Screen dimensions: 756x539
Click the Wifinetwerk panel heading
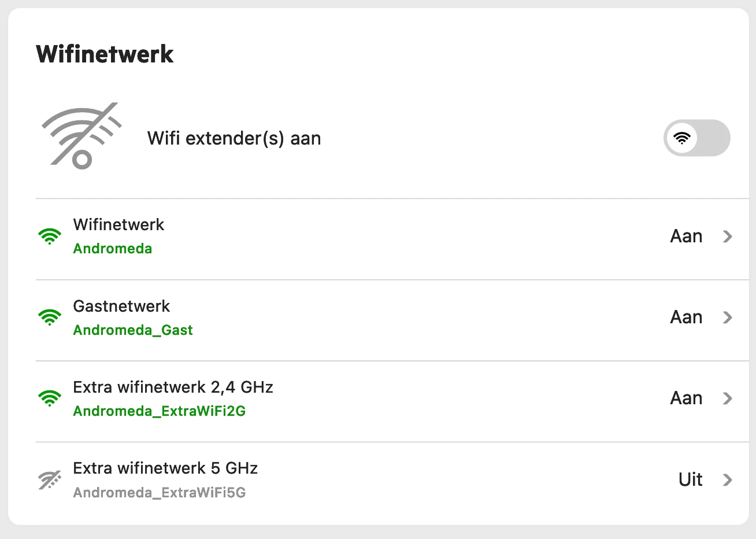click(x=105, y=54)
